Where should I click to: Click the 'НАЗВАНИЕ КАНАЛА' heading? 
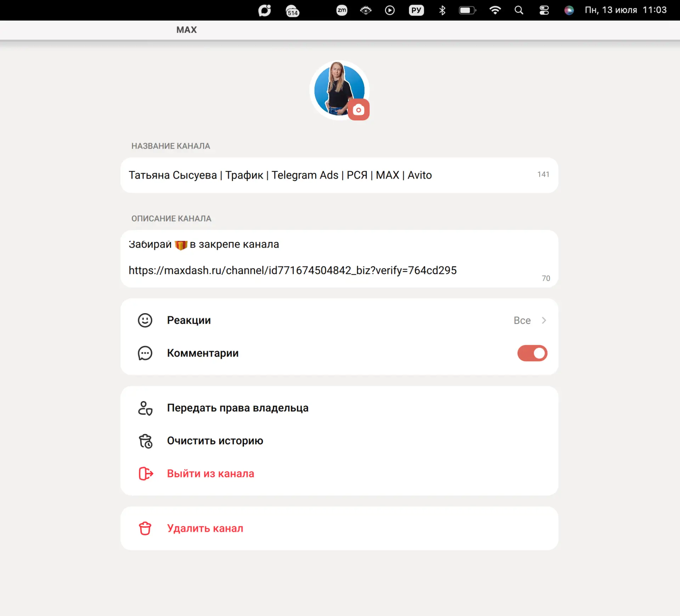(171, 146)
